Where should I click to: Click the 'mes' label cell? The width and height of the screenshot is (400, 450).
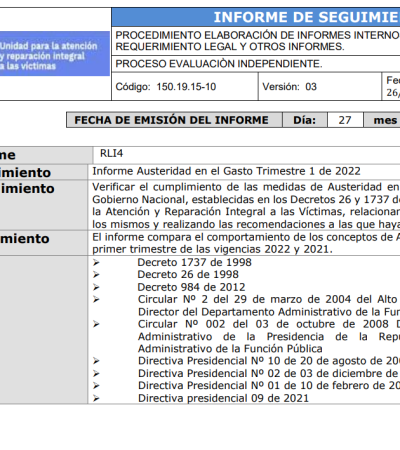tap(382, 120)
